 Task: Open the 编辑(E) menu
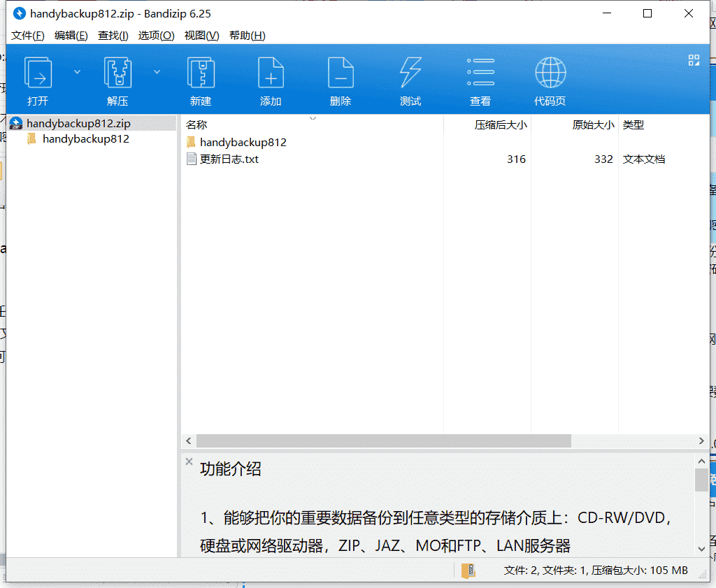click(71, 36)
